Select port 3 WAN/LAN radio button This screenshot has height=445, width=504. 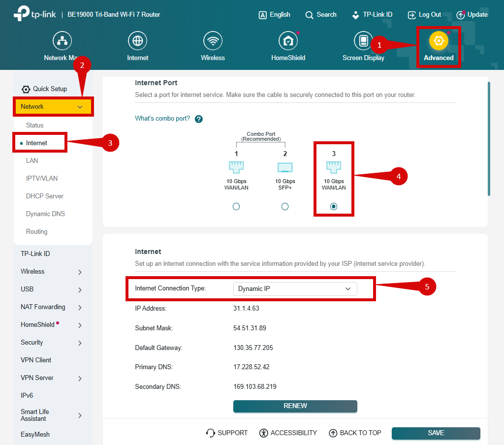pyautogui.click(x=334, y=207)
